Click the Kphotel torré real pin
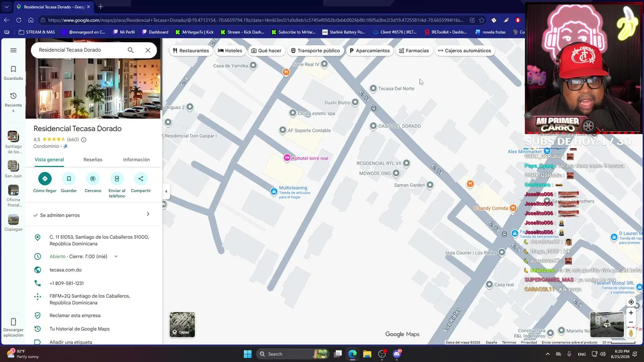The image size is (644, 362). (287, 158)
